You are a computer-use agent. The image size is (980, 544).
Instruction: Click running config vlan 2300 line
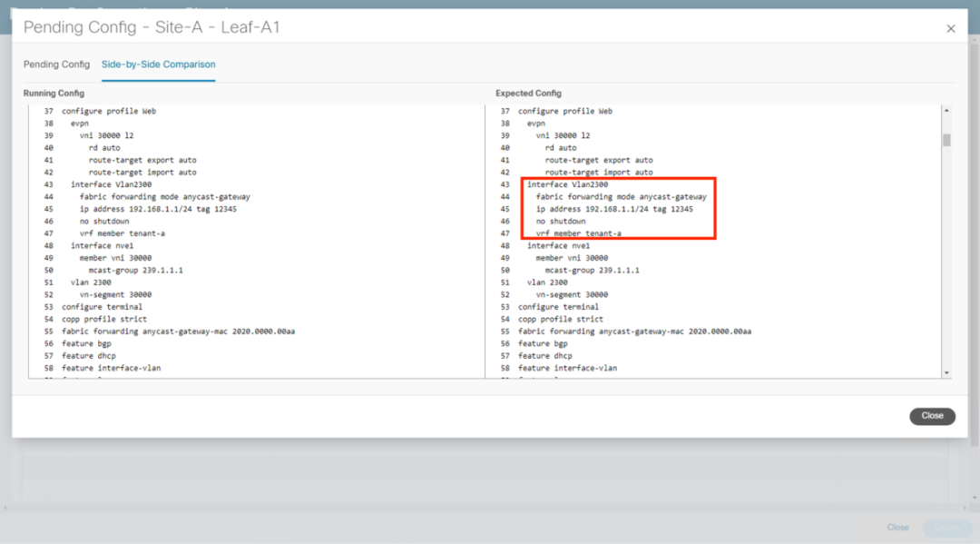pyautogui.click(x=91, y=282)
